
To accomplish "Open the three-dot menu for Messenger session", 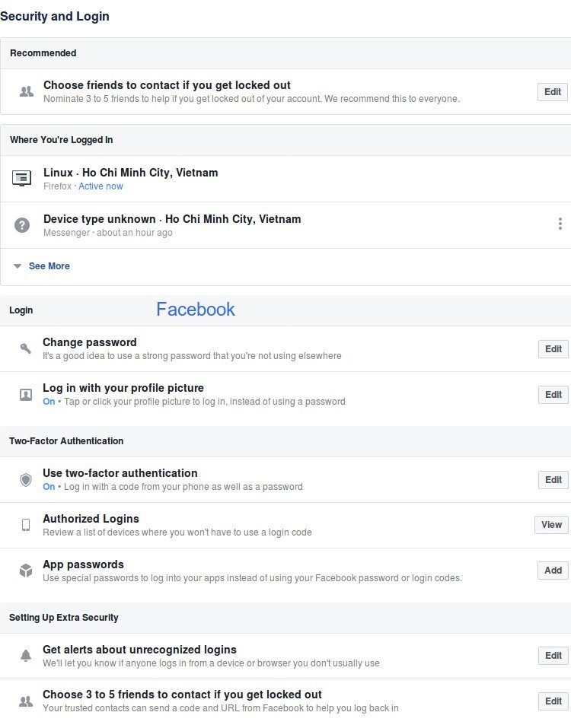I will [x=560, y=224].
